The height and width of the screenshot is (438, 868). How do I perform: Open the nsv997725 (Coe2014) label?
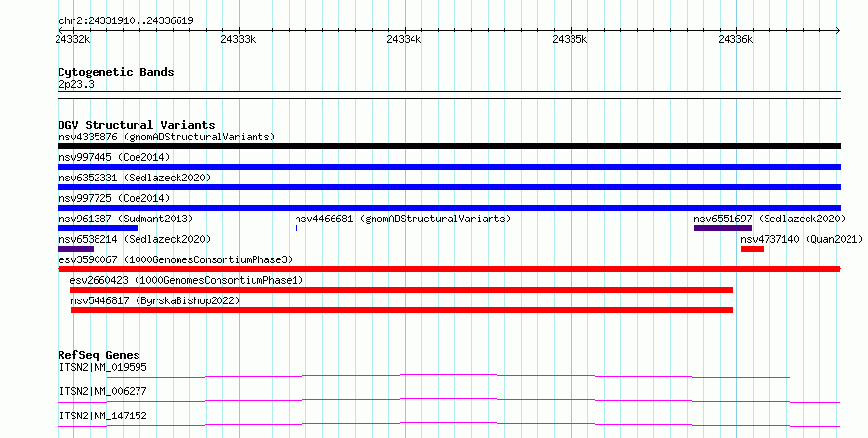pyautogui.click(x=114, y=198)
